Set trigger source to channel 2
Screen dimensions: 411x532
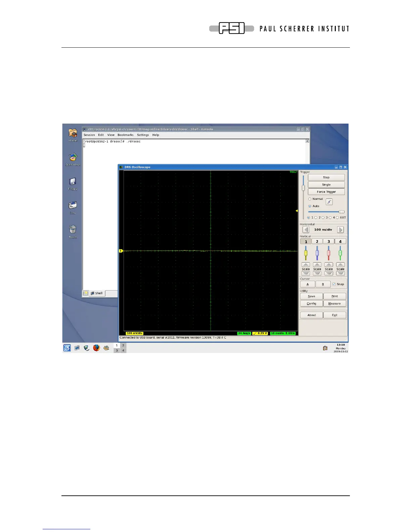316,218
